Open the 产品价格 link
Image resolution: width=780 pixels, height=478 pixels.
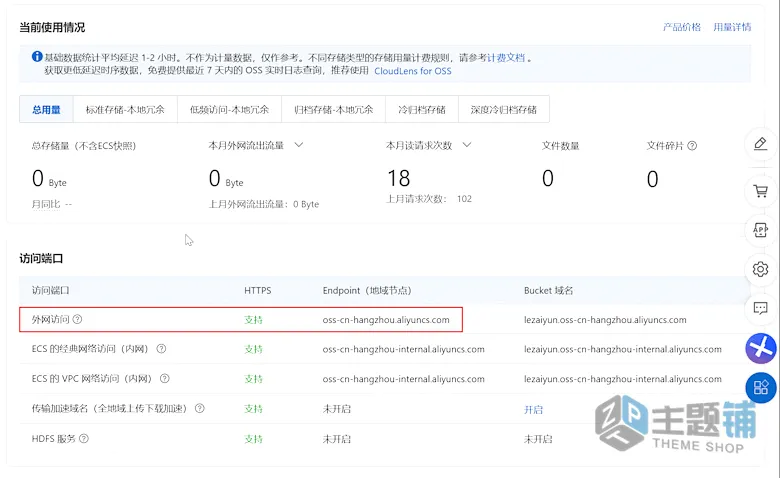pos(682,27)
